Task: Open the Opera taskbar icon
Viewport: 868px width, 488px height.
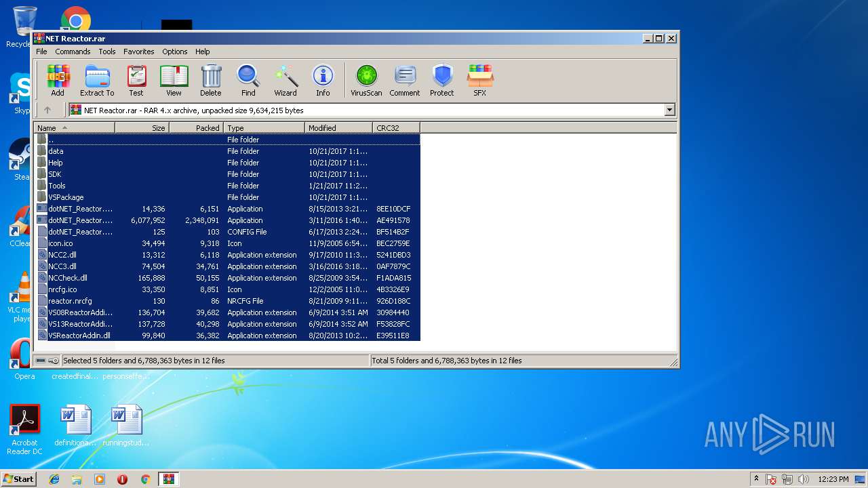Action: [122, 479]
